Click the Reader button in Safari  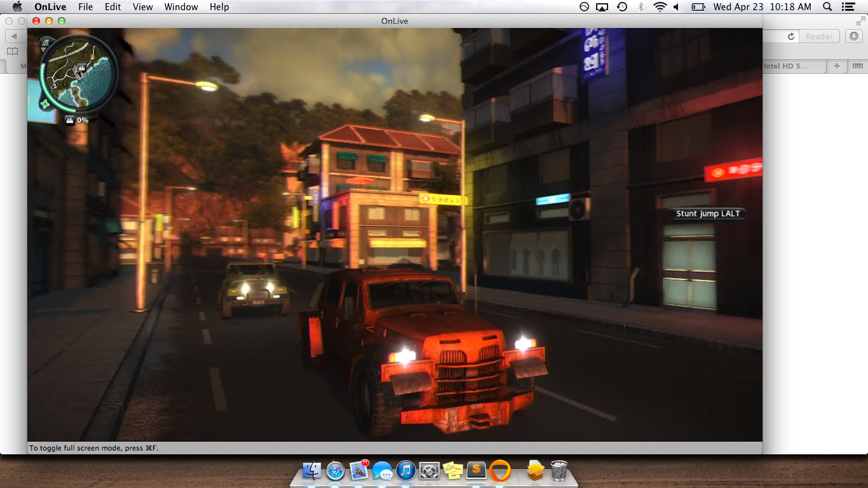click(819, 36)
